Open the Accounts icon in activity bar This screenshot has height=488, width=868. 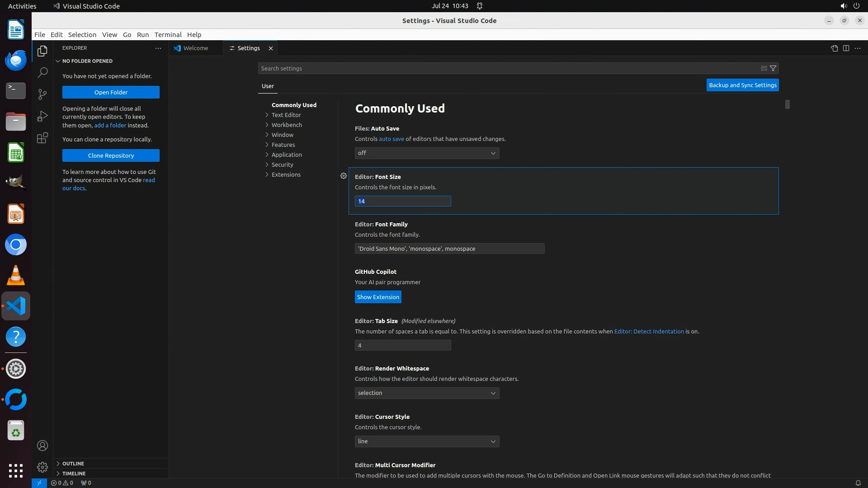coord(42,446)
